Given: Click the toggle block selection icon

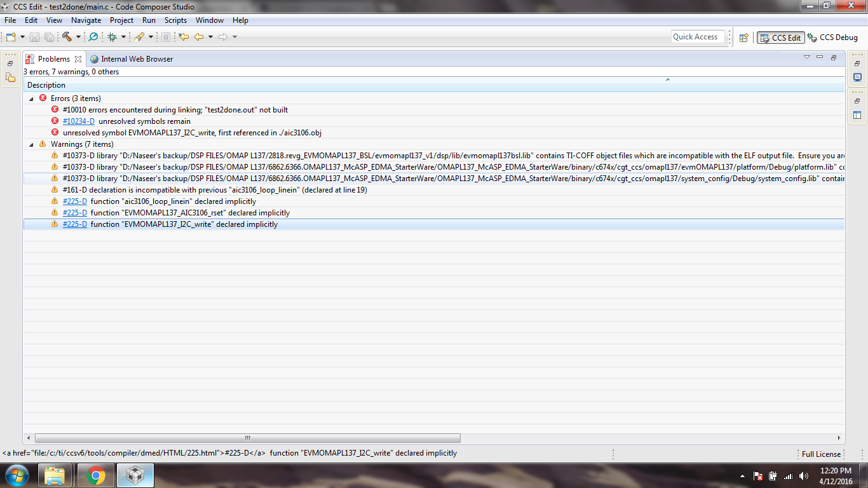Looking at the screenshot, I should pyautogui.click(x=166, y=37).
